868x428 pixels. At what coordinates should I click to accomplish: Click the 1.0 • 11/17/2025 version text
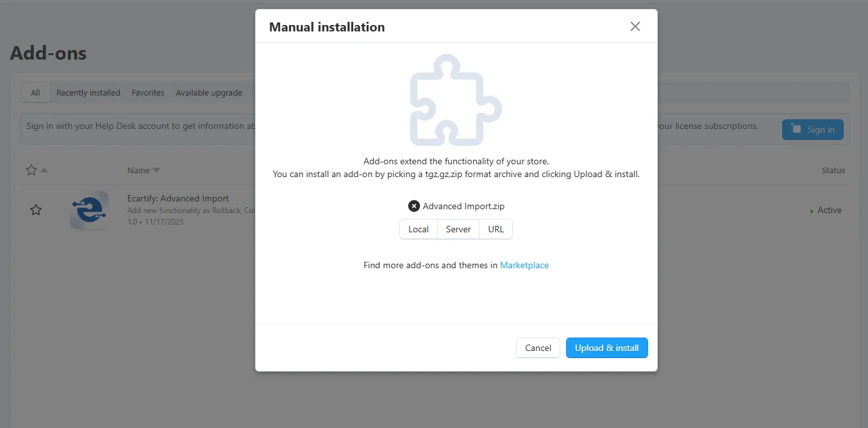point(155,221)
